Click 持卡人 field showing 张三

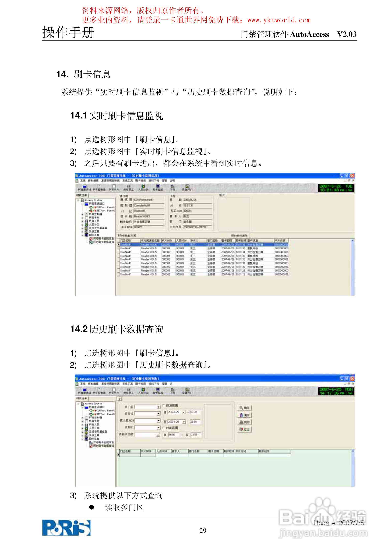[197, 216]
